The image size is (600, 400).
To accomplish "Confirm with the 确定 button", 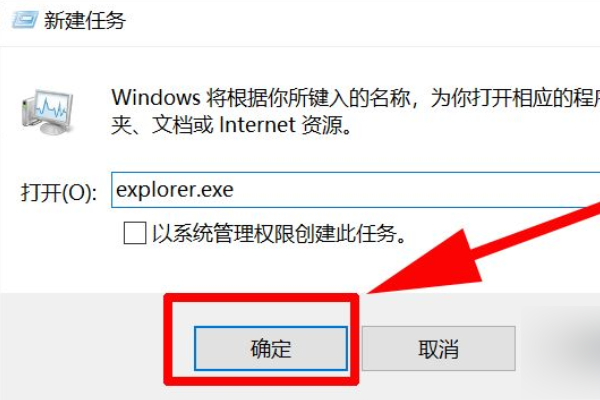I will [271, 348].
